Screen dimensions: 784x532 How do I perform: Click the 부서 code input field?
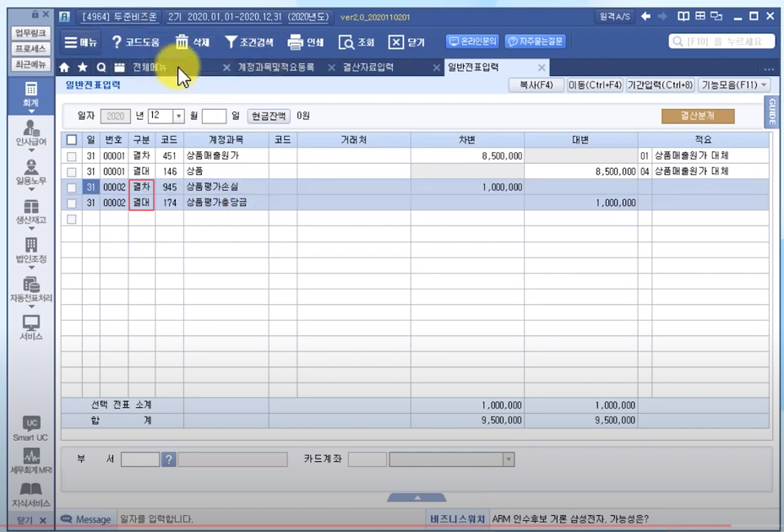[x=140, y=459]
